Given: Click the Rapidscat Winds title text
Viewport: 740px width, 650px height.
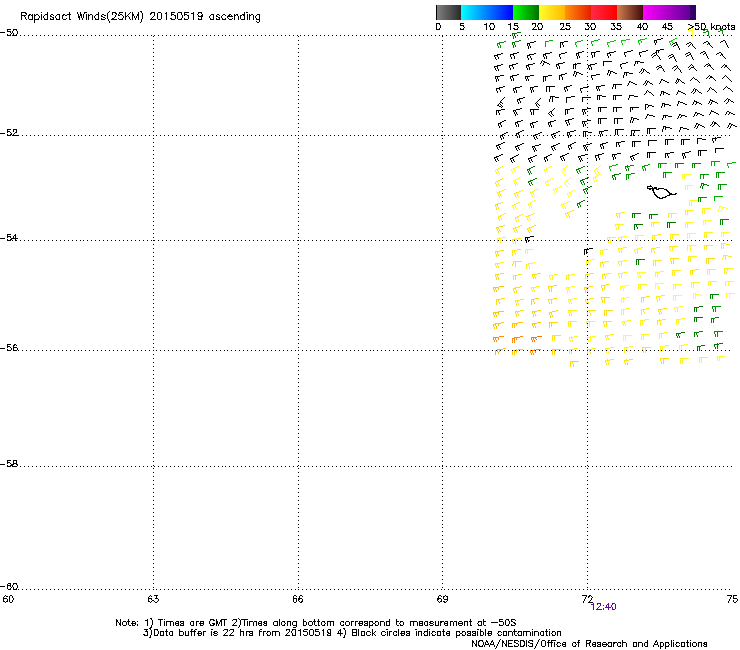Looking at the screenshot, I should 140,16.
